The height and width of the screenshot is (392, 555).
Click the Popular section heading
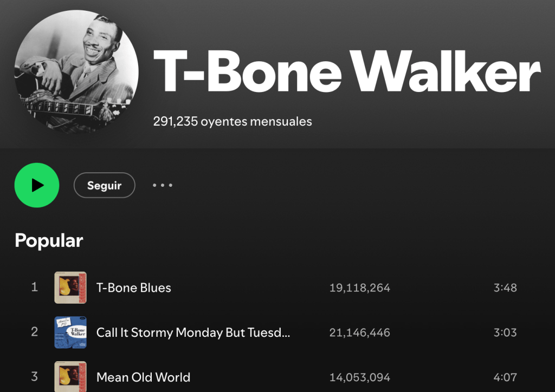point(49,241)
